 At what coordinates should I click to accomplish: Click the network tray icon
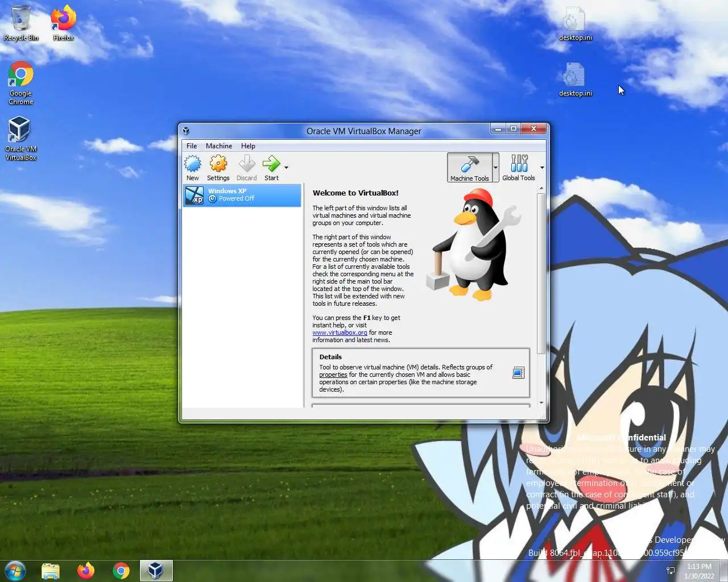point(671,571)
